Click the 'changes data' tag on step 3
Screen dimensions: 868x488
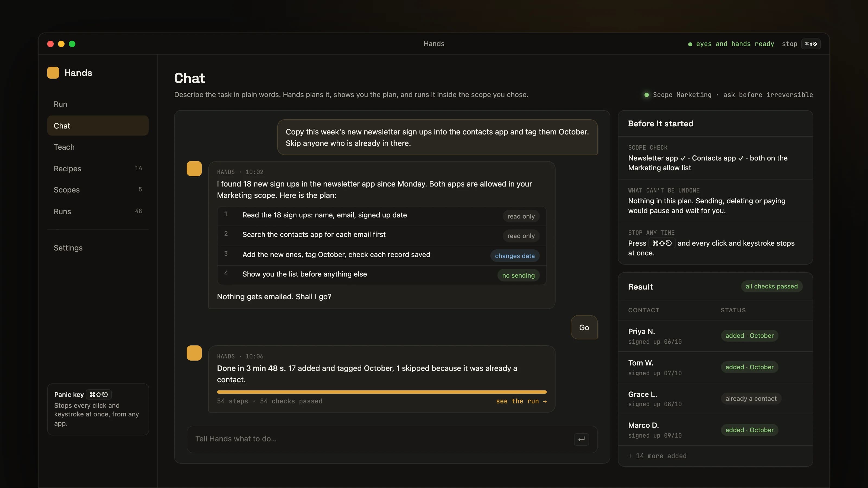pos(515,256)
